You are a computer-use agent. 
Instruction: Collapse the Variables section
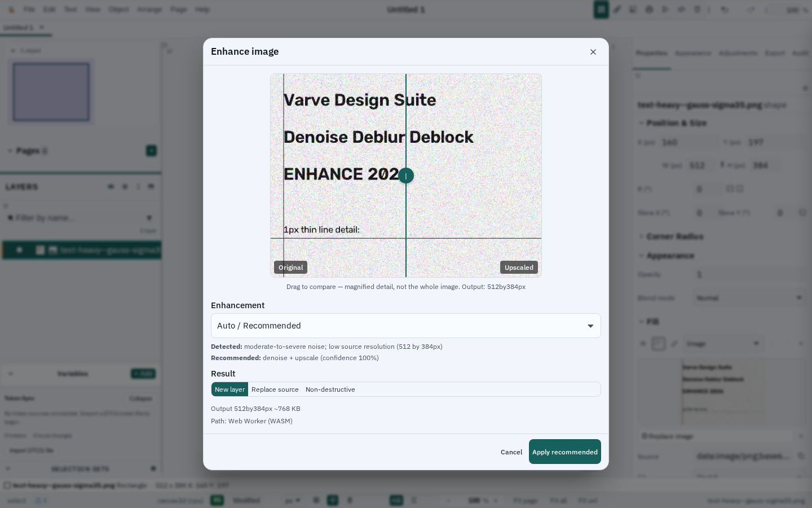point(11,374)
